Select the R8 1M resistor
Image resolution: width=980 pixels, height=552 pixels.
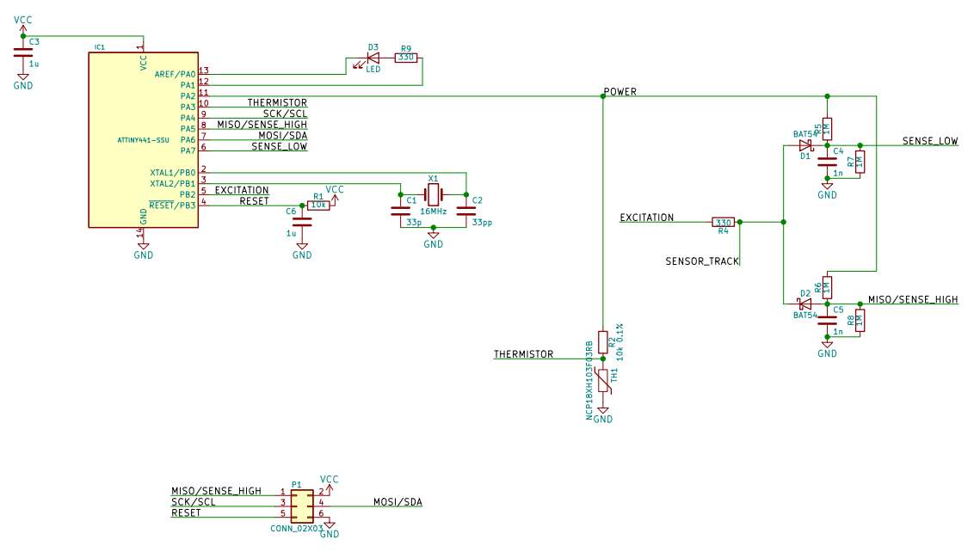[859, 320]
